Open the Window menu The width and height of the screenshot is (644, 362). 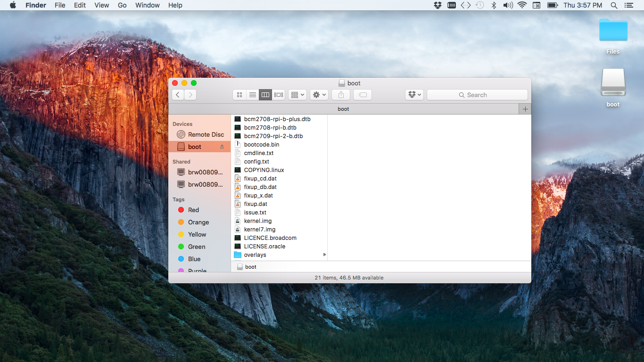147,5
